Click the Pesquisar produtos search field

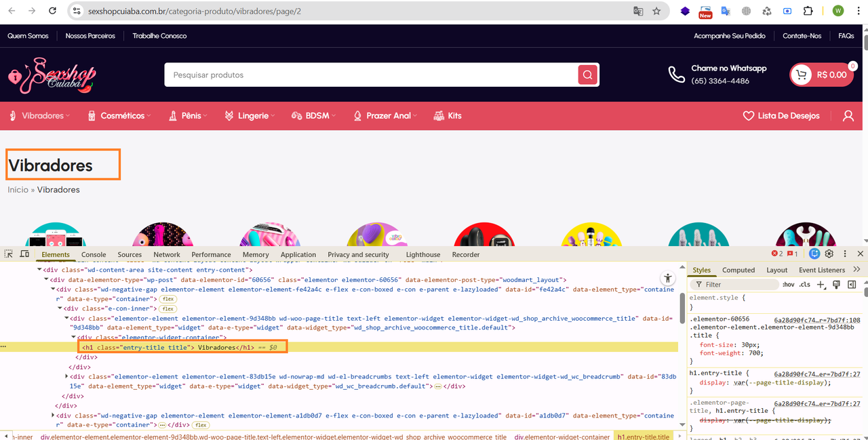(x=371, y=75)
